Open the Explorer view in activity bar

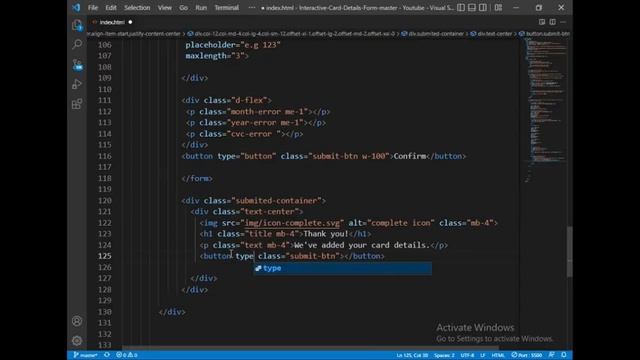[x=77, y=25]
